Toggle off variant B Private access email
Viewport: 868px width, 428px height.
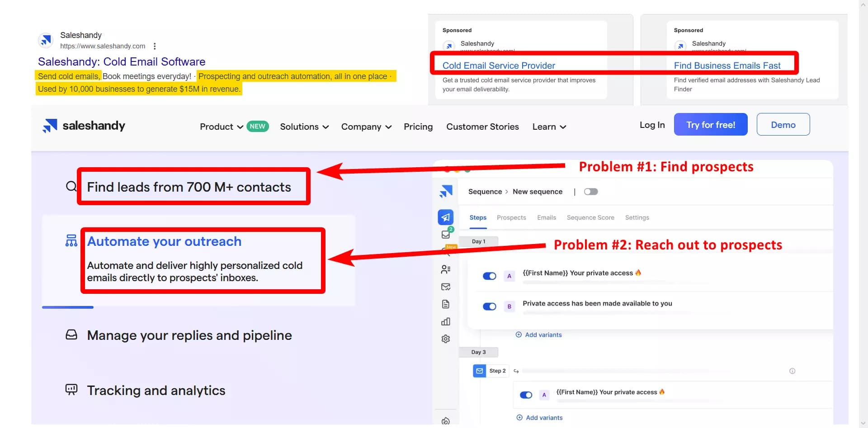pos(490,306)
